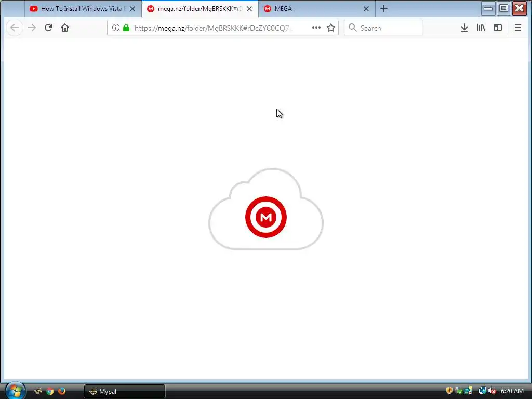Switch to the MEGA tab
Viewport: 532px width, 399px height.
(x=317, y=9)
